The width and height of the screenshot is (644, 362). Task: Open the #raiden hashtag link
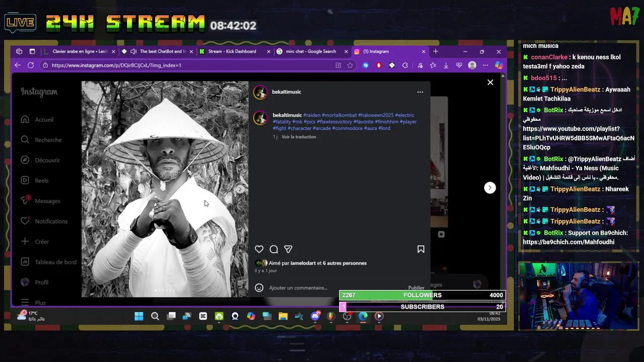311,115
